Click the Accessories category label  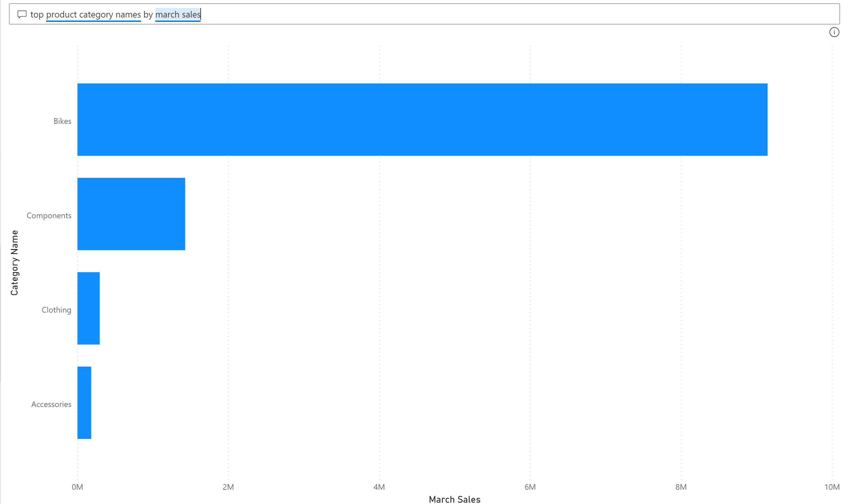coord(51,404)
